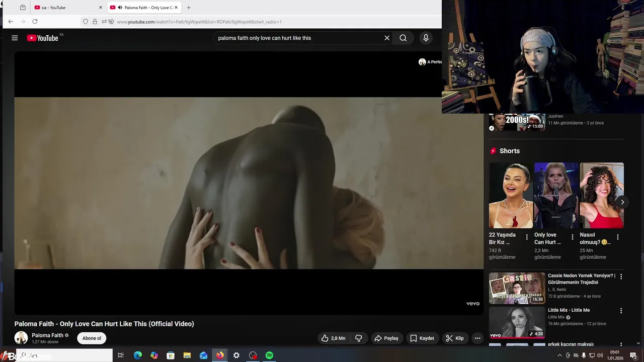Open Paloma Faith channel avatar
Screen dimensions: 644x362
click(21, 338)
